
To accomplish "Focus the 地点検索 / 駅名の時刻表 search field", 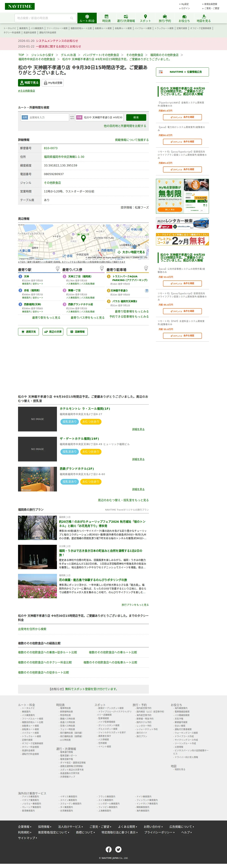I will coord(45,18).
